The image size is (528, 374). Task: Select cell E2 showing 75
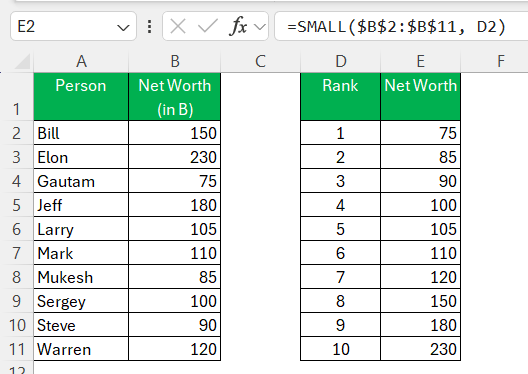point(421,133)
